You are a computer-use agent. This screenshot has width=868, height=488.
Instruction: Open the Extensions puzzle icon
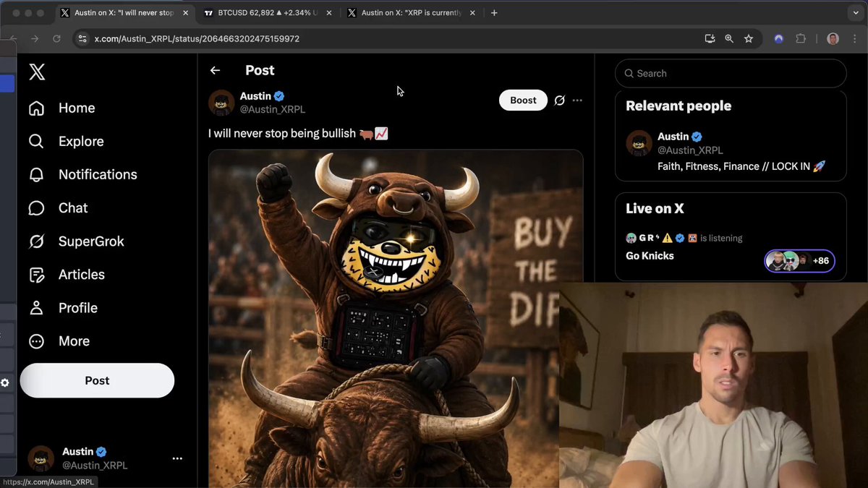(x=801, y=39)
